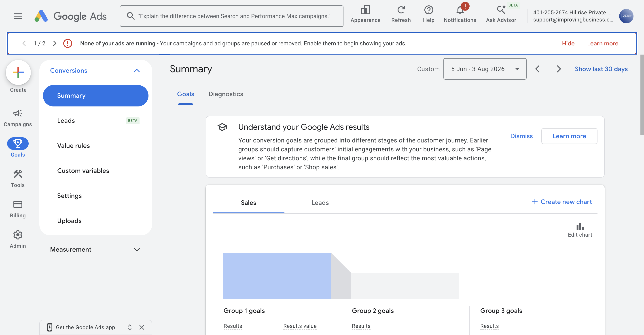Click Learn more in results card
This screenshot has width=644, height=335.
(569, 136)
